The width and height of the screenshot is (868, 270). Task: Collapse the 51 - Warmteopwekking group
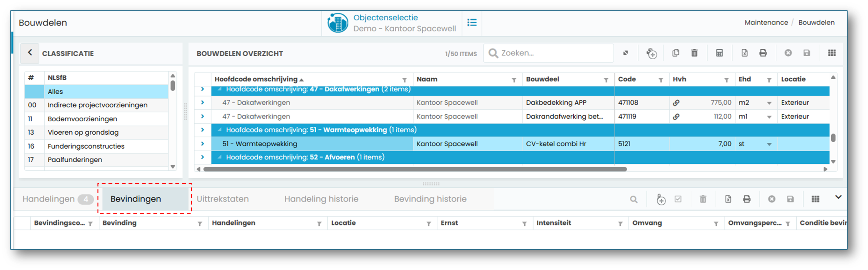(x=220, y=130)
